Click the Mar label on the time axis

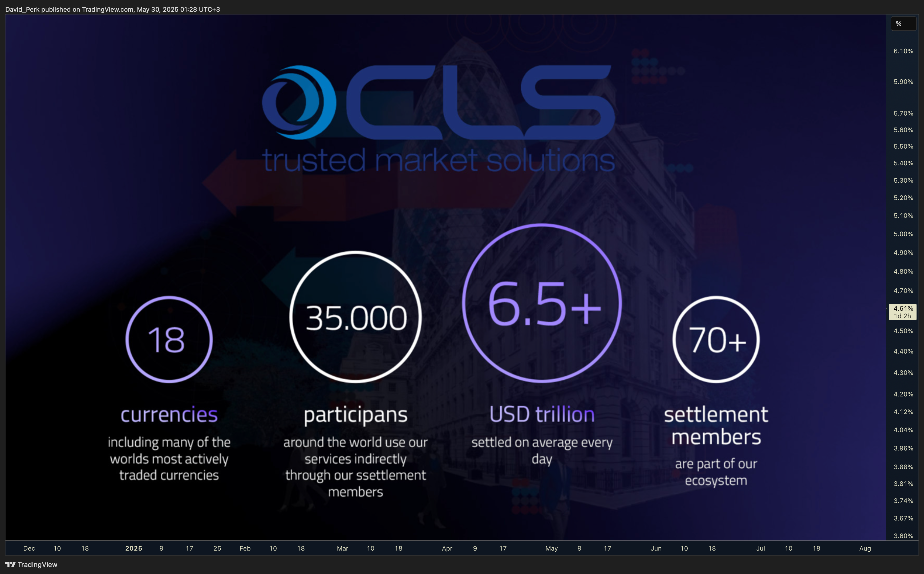click(342, 548)
